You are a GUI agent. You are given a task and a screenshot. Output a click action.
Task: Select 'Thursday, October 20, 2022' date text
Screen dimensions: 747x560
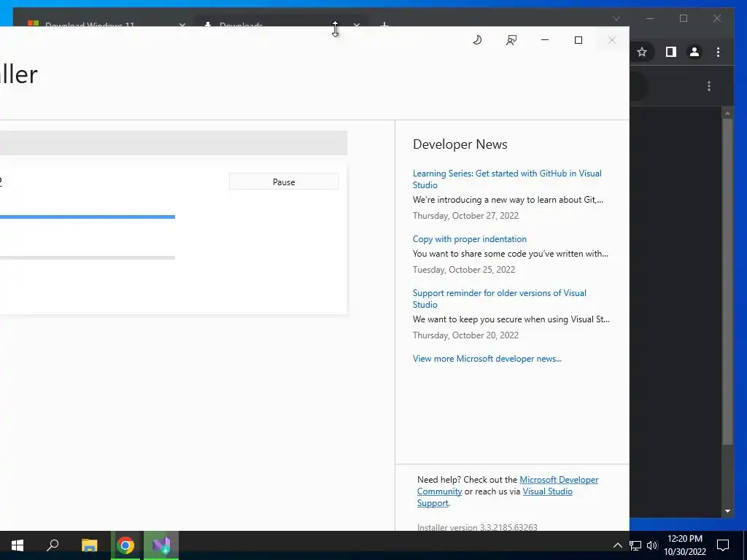465,335
